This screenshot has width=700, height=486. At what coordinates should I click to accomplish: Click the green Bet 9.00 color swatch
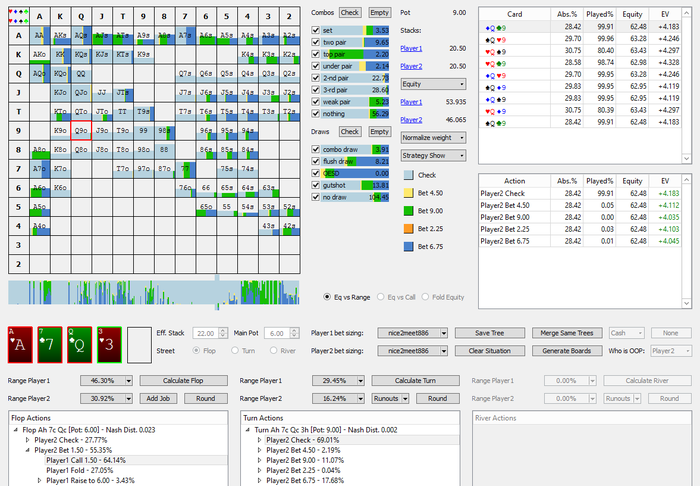(x=408, y=210)
